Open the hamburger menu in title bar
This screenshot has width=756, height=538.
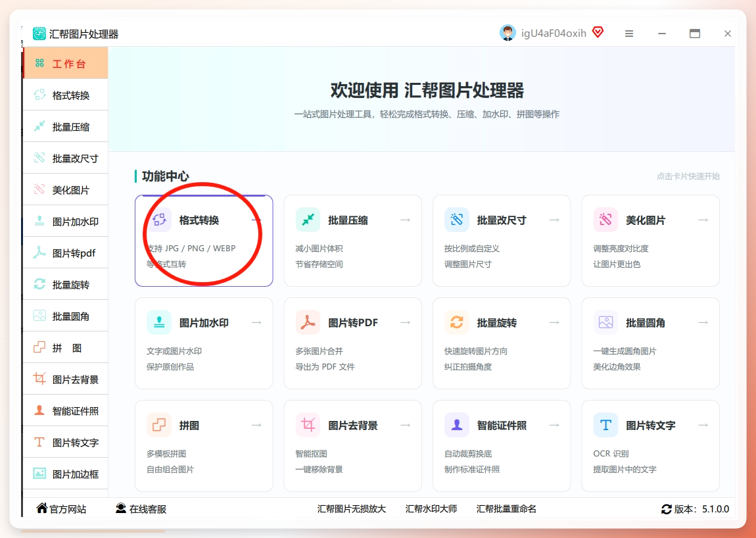pyautogui.click(x=629, y=34)
